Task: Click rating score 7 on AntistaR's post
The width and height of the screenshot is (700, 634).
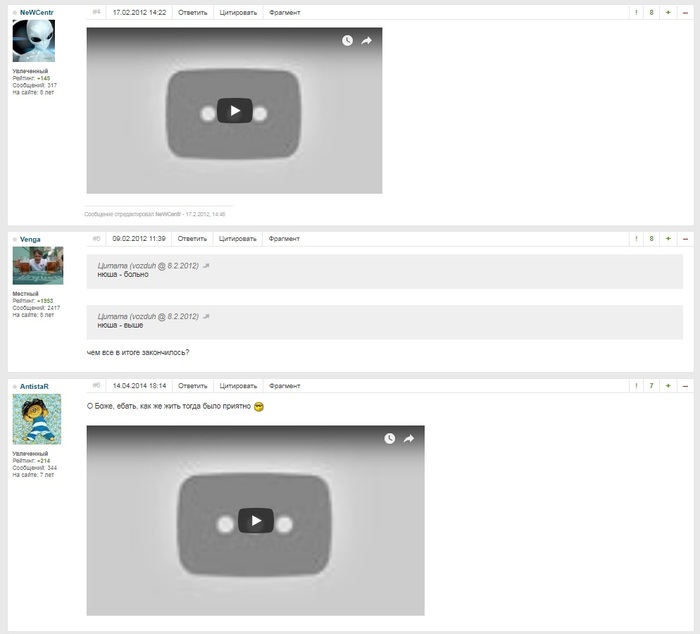Action: (x=651, y=386)
